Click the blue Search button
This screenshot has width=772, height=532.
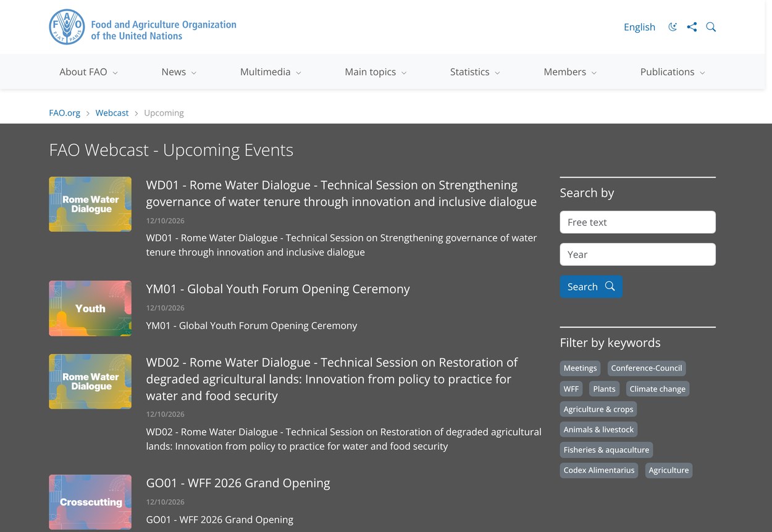(x=591, y=286)
